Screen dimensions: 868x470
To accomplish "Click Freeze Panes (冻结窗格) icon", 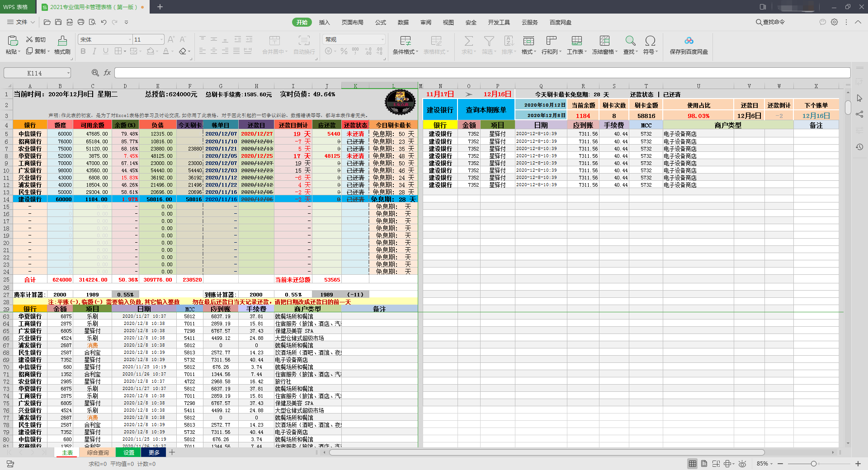I will 604,41.
